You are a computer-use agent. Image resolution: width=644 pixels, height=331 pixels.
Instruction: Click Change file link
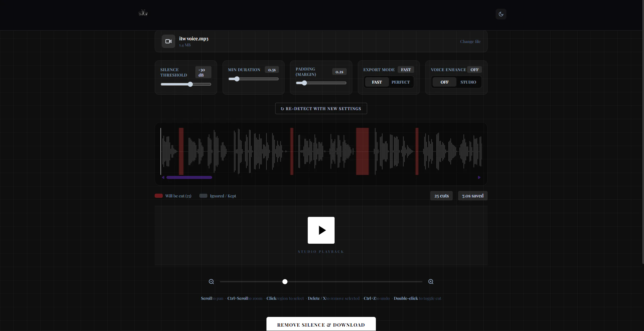pyautogui.click(x=470, y=42)
